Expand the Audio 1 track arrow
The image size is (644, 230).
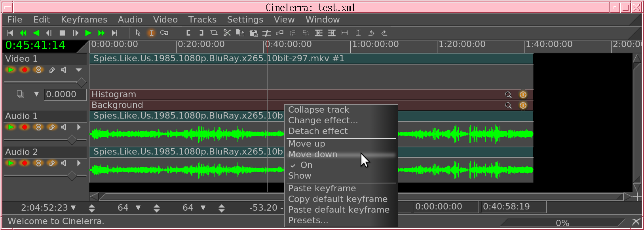tap(79, 127)
